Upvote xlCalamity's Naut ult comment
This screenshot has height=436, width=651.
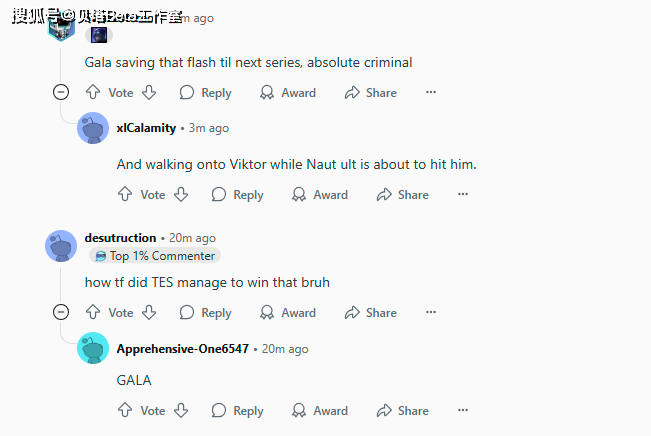pyautogui.click(x=125, y=194)
